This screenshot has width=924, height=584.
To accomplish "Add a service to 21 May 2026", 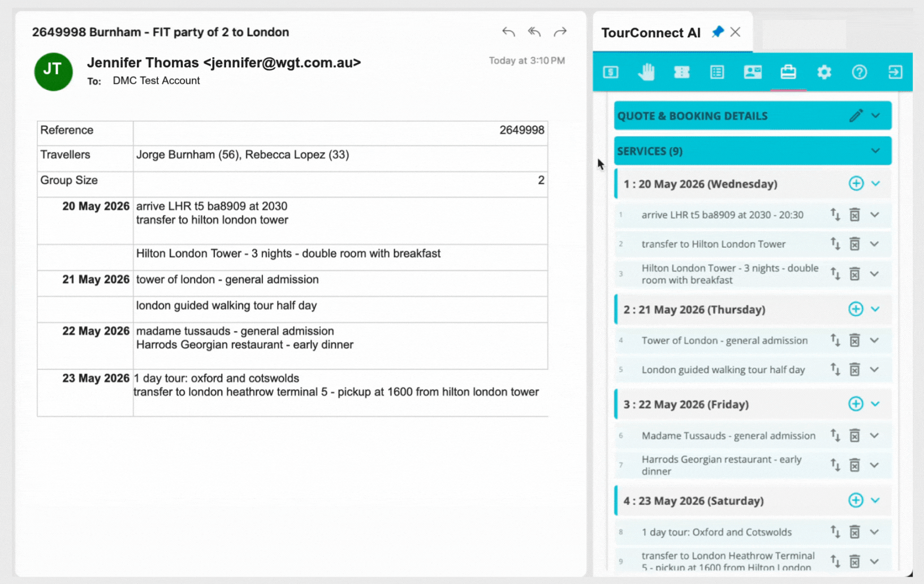I will coord(856,309).
